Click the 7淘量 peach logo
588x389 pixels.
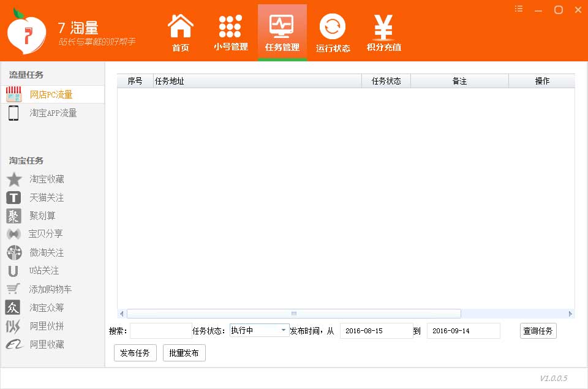click(26, 32)
